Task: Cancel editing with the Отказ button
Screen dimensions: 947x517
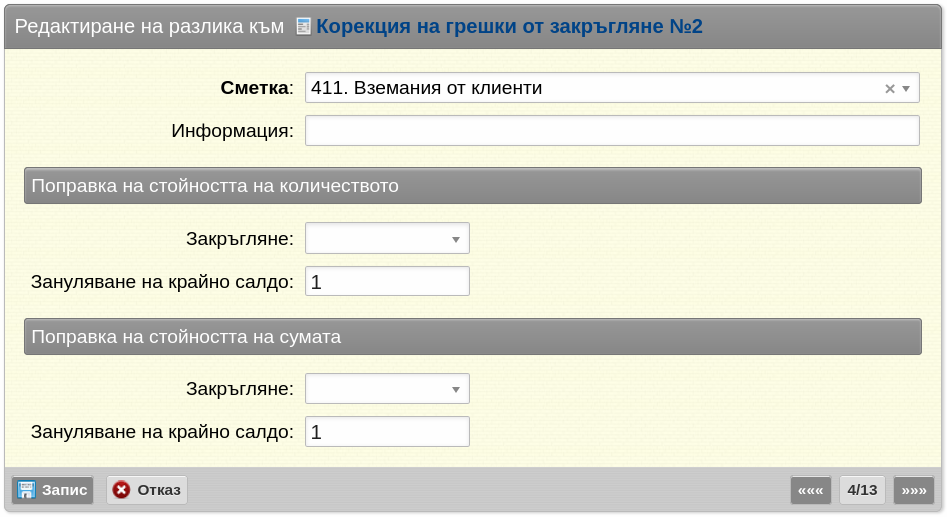Action: pos(147,490)
